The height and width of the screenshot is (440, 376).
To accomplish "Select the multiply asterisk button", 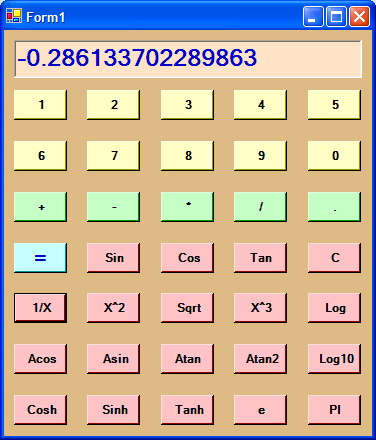I will click(x=187, y=207).
